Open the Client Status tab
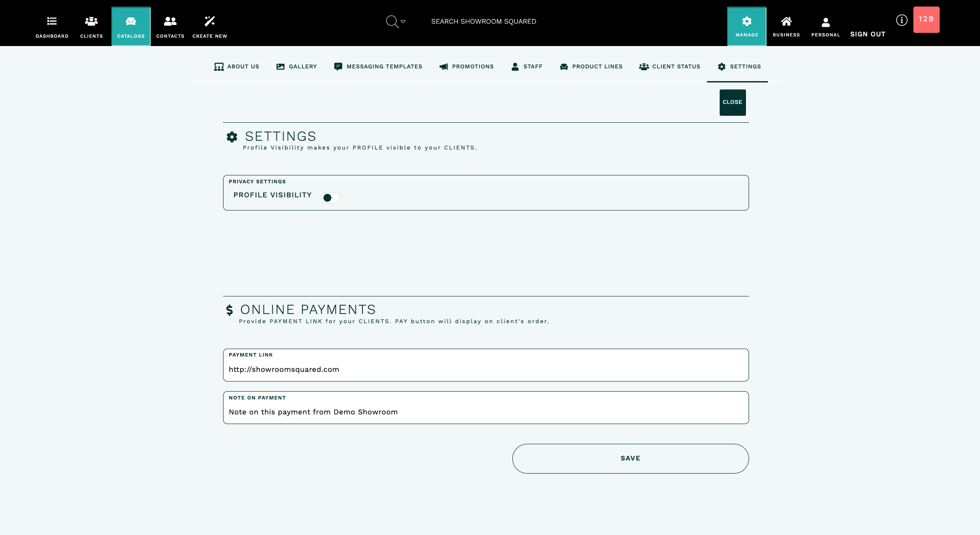This screenshot has width=980, height=535. pos(669,66)
